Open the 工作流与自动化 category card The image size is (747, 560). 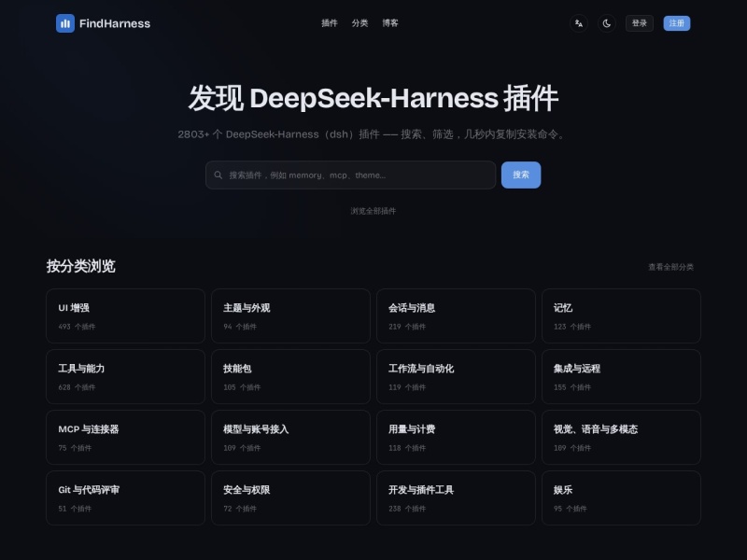tap(456, 377)
